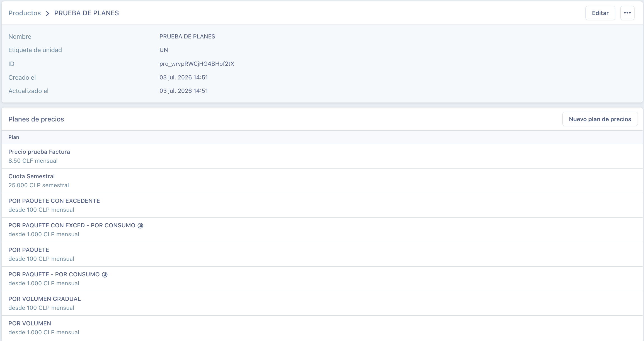Screen dimensions: 644x341
Task: Open the POR PAQUETE plan row
Action: coord(322,254)
